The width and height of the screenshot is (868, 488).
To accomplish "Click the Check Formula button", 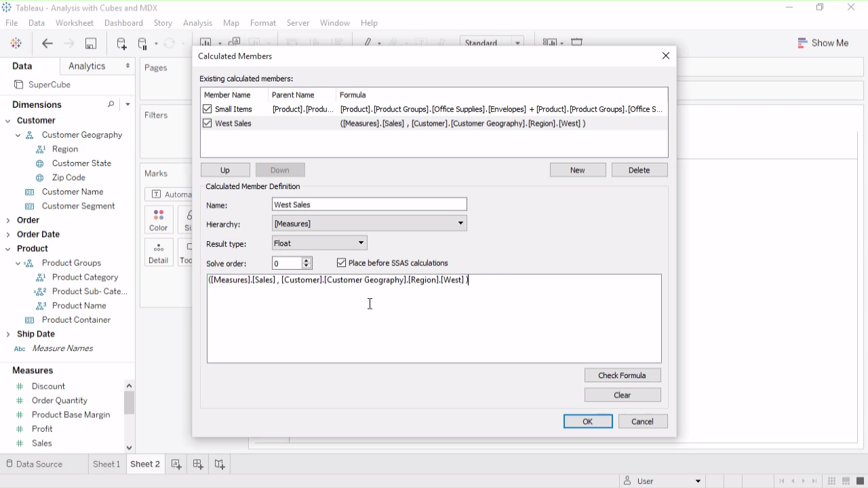I will 622,375.
